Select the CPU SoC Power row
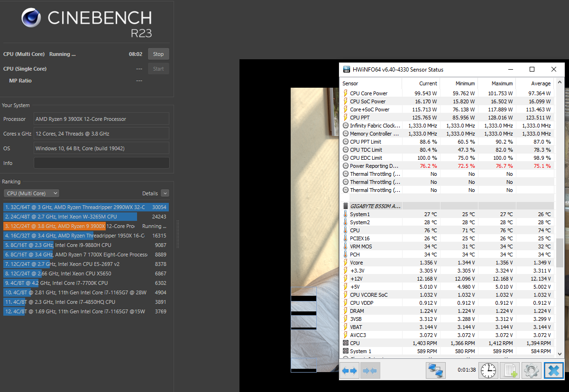Viewport: 569px width, 392px height. pyautogui.click(x=447, y=101)
